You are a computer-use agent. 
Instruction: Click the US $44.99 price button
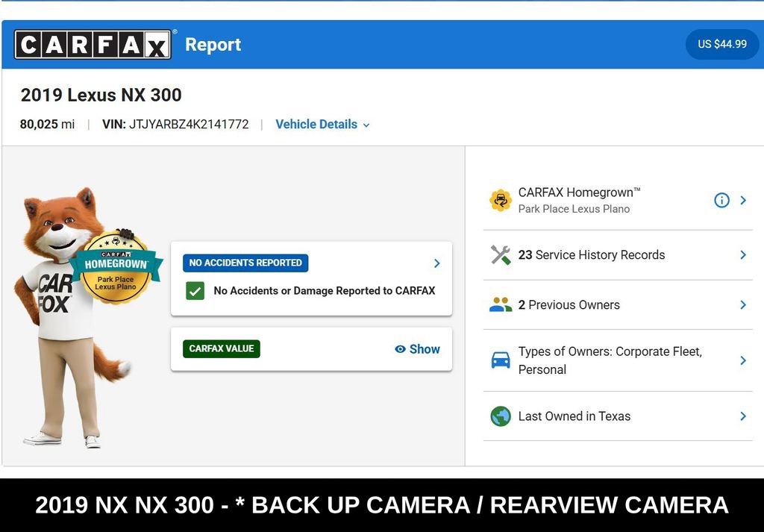722,44
